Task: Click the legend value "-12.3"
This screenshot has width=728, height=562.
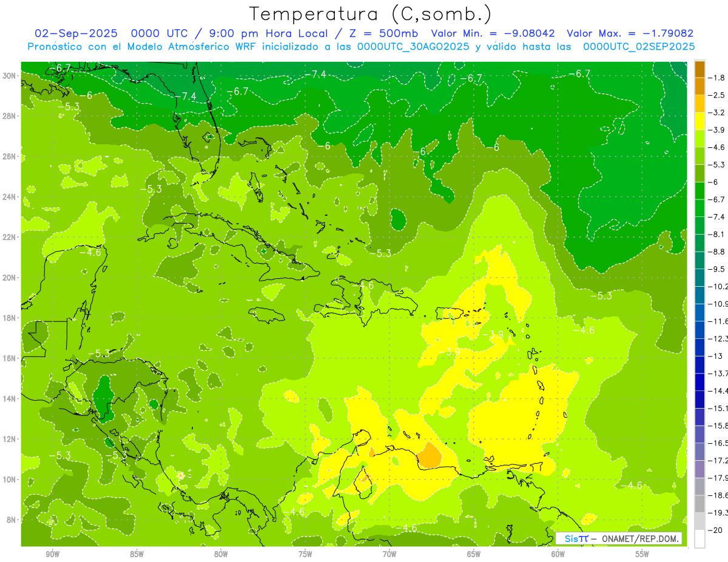Action: (x=718, y=338)
